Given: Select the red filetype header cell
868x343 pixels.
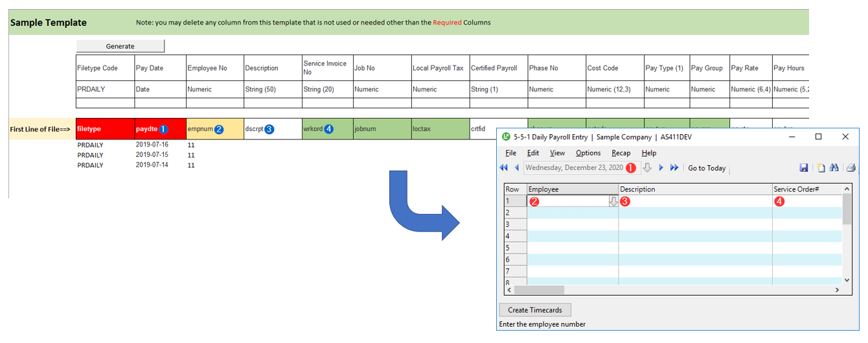Looking at the screenshot, I should (x=105, y=129).
